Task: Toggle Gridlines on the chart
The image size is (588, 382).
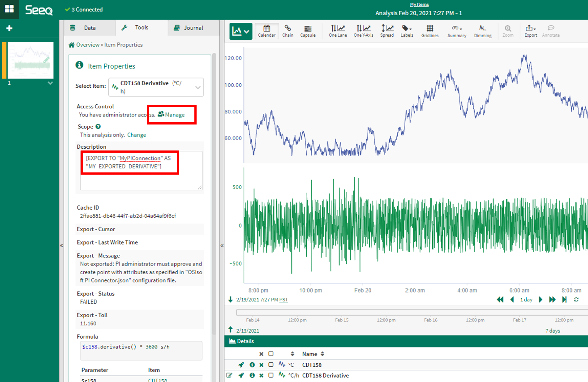Action: tap(430, 31)
